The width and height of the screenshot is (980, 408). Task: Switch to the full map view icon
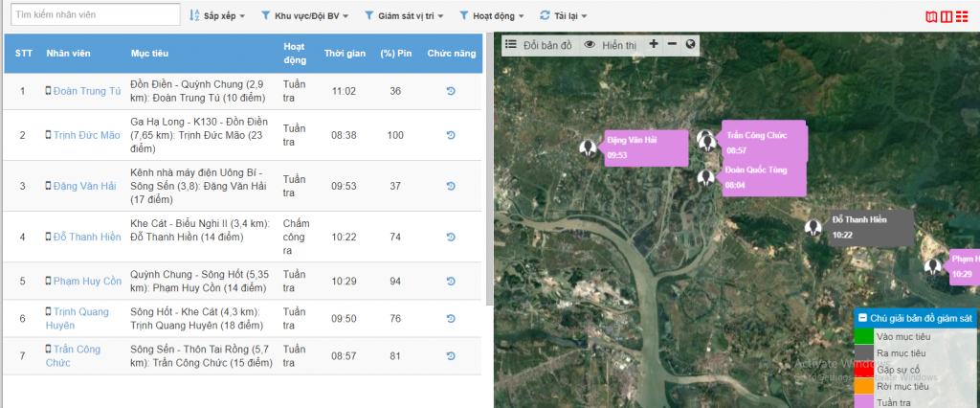tap(931, 16)
